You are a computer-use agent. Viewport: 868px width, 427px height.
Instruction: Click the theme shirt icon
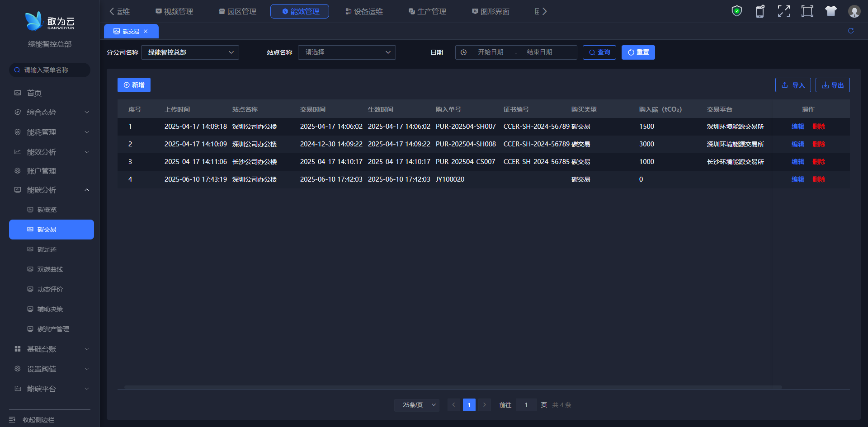pyautogui.click(x=830, y=11)
